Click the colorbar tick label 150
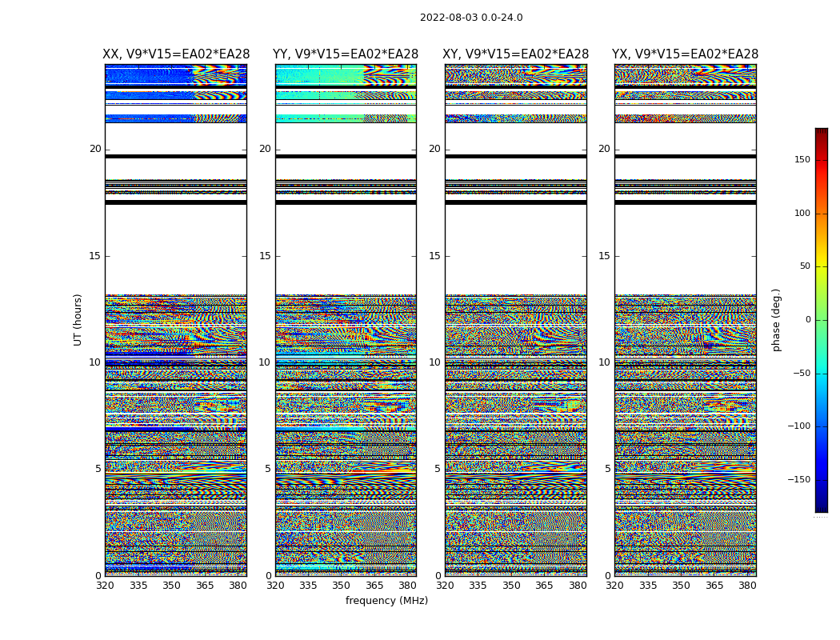The image size is (840, 640). [x=802, y=159]
